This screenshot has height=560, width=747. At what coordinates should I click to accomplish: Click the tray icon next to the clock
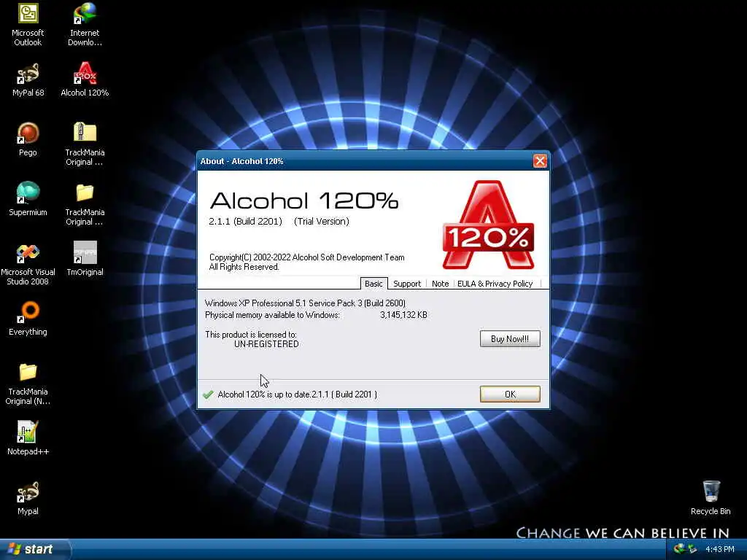(692, 549)
